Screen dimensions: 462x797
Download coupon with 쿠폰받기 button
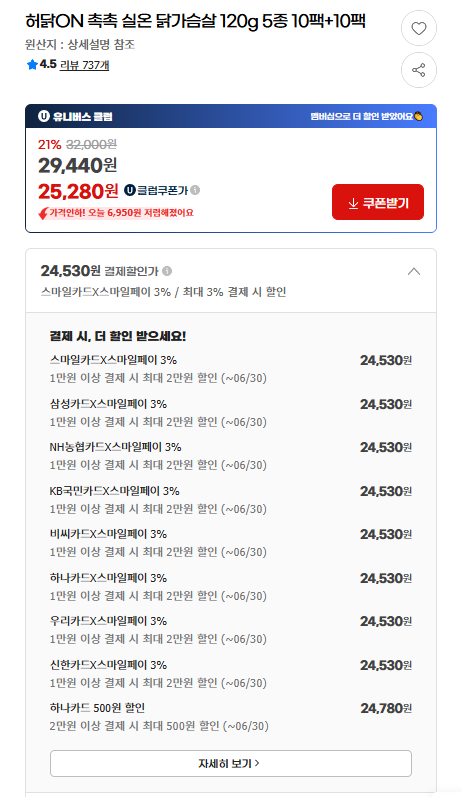coord(378,202)
